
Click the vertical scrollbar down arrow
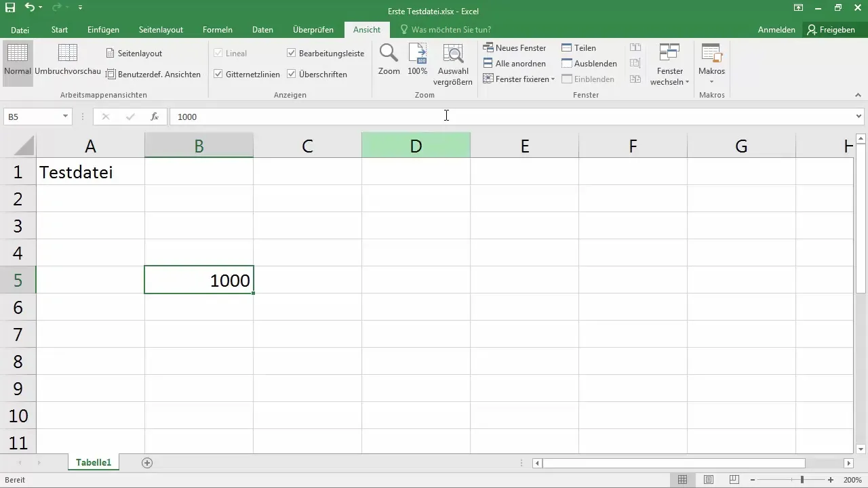861,449
